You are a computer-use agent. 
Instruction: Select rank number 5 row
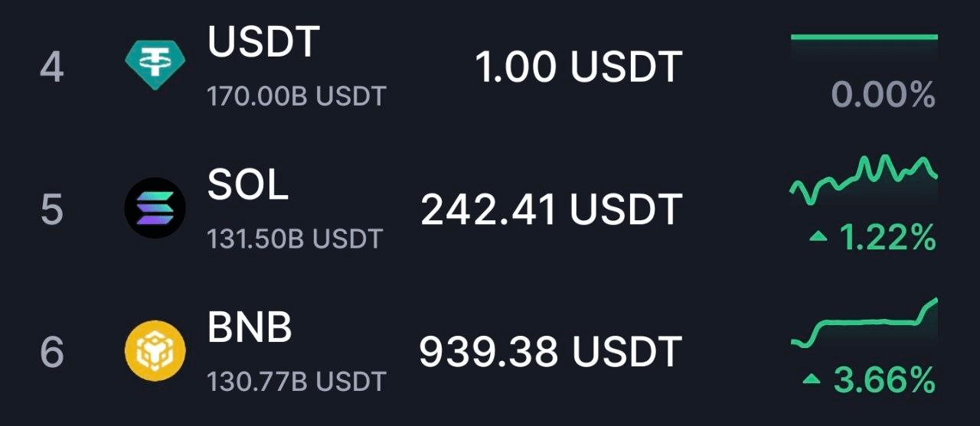pyautogui.click(x=490, y=210)
